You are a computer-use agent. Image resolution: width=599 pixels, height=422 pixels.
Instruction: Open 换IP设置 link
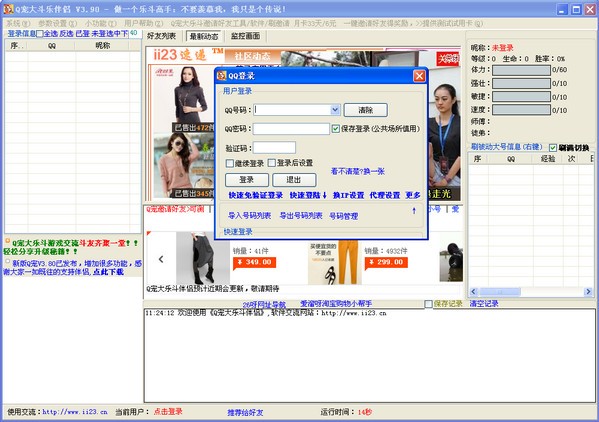[x=348, y=195]
